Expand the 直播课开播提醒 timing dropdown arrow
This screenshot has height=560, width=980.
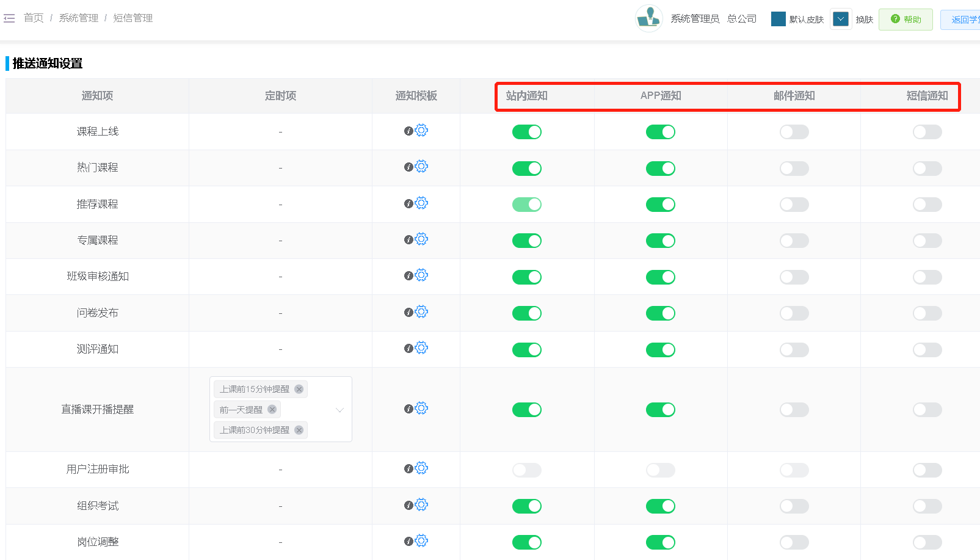coord(340,410)
